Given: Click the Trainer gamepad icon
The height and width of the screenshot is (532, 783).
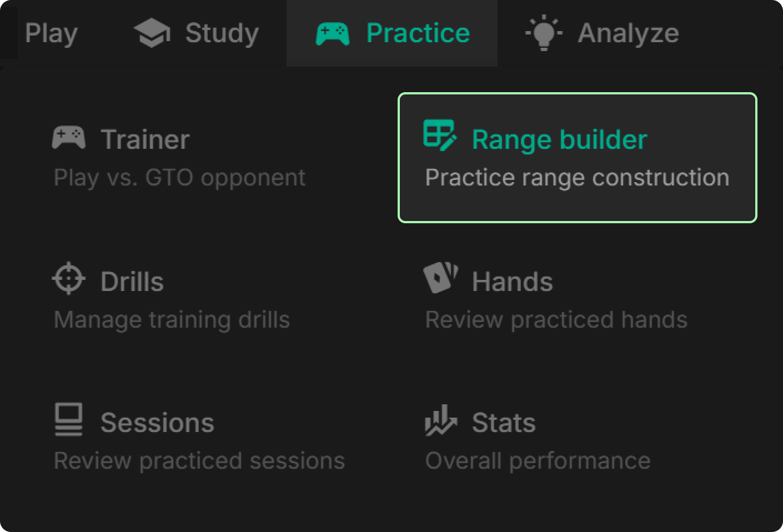Looking at the screenshot, I should (x=69, y=138).
